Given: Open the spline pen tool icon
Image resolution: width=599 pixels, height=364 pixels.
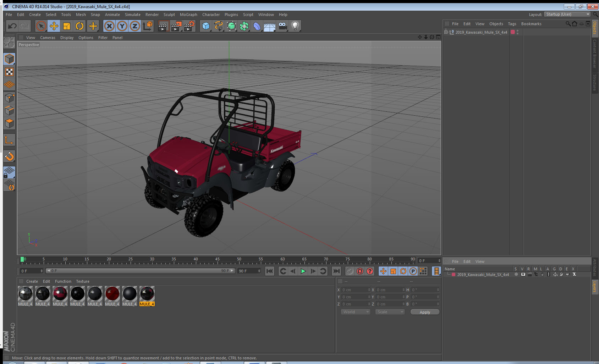Looking at the screenshot, I should coord(219,26).
